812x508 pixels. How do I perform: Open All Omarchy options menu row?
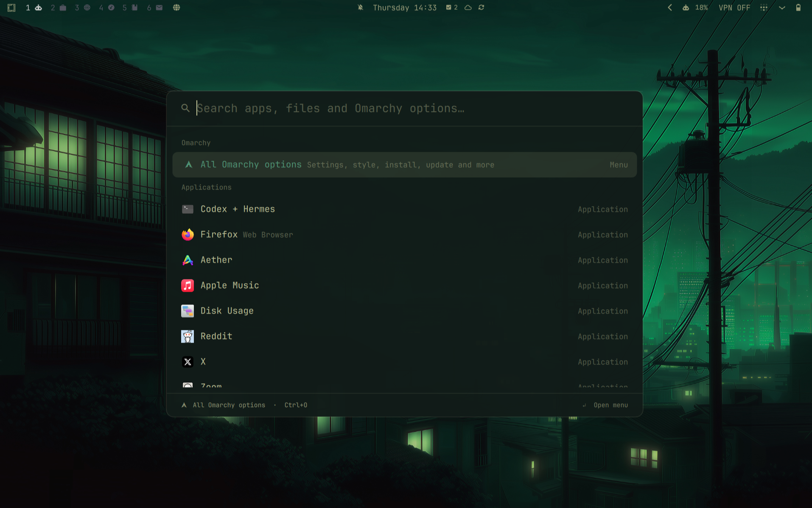[x=404, y=165]
